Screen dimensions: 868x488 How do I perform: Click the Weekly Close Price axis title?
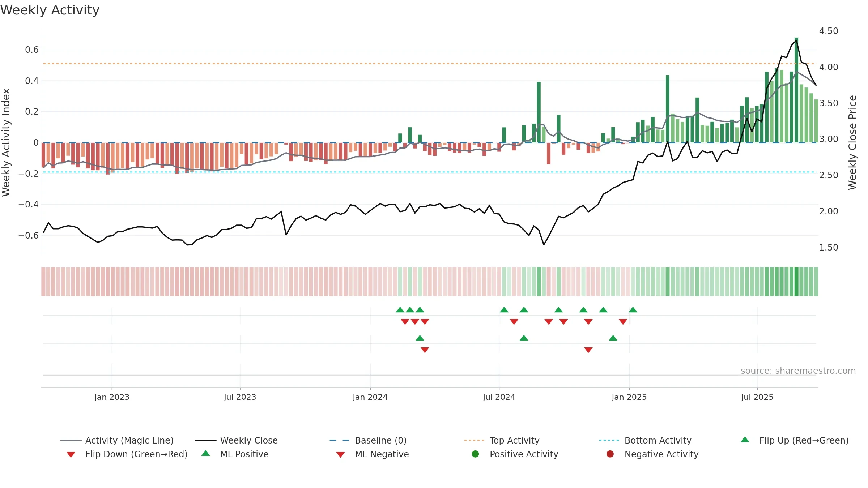[852, 142]
